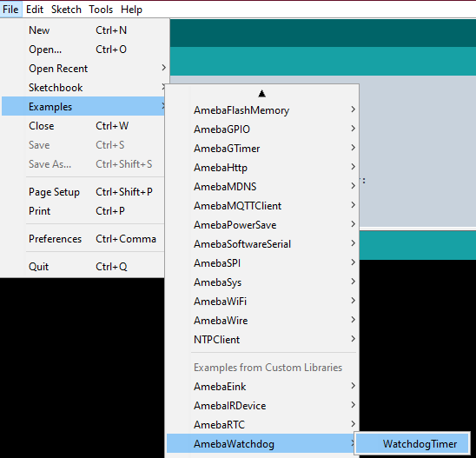
Task: Open the AmebaWiFi examples
Action: coord(262,302)
